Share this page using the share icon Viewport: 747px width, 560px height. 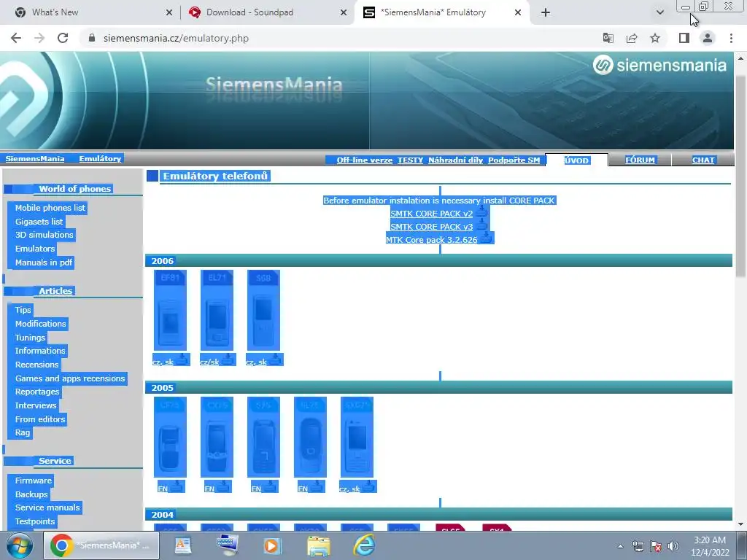pyautogui.click(x=632, y=38)
